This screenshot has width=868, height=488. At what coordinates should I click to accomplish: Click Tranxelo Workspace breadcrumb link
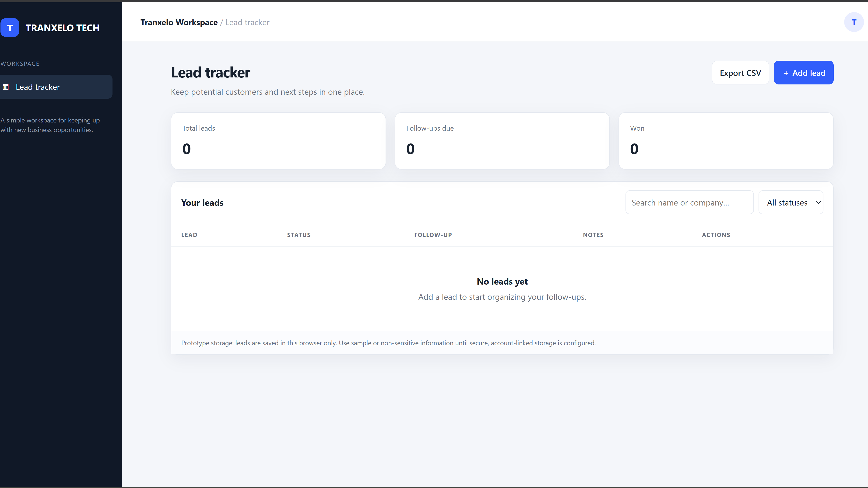tap(179, 22)
